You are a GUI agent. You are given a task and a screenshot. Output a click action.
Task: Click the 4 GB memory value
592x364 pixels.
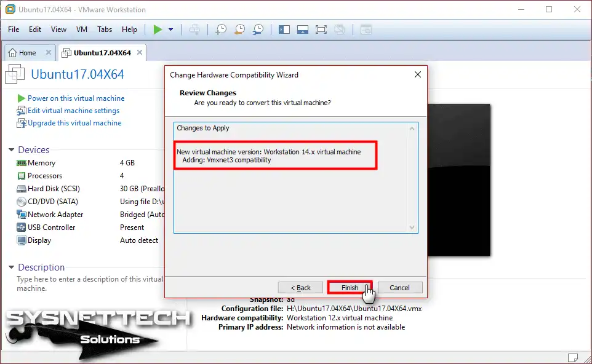pyautogui.click(x=127, y=163)
